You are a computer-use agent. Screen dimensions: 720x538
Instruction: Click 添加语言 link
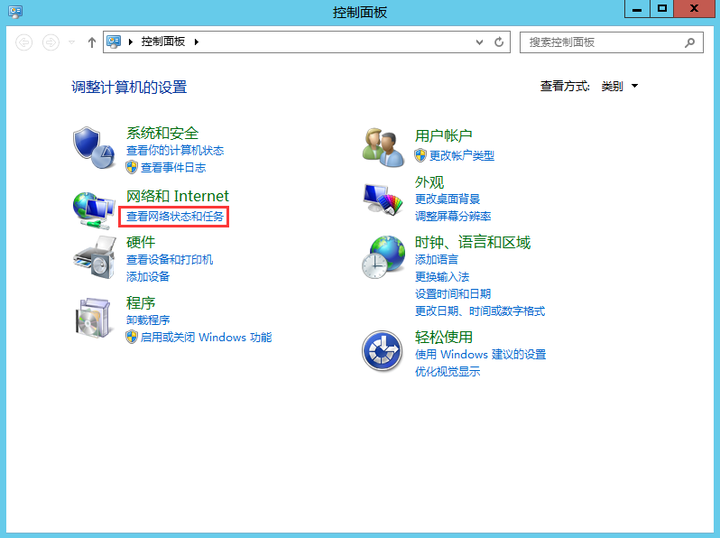(x=436, y=259)
